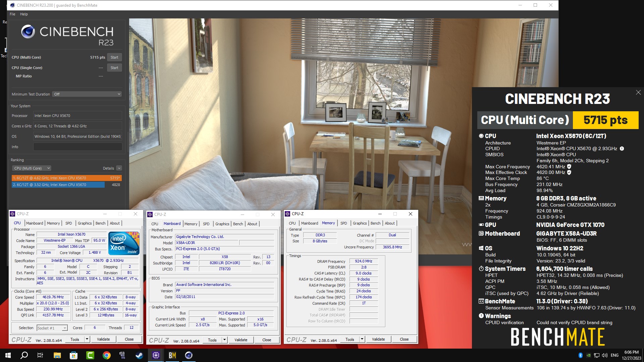Viewport: 644px width, 362px height.
Task: Open the Help menu in Cinebench
Action: pos(24,14)
